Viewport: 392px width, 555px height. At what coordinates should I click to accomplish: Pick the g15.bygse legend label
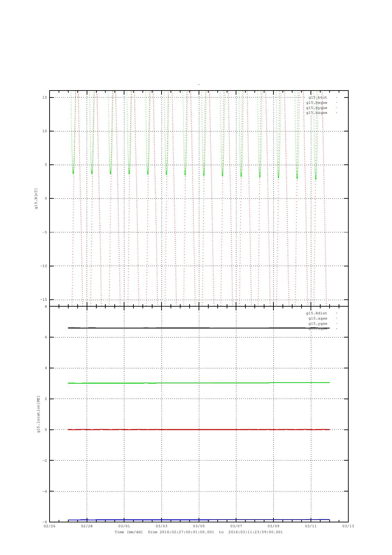pos(316,108)
